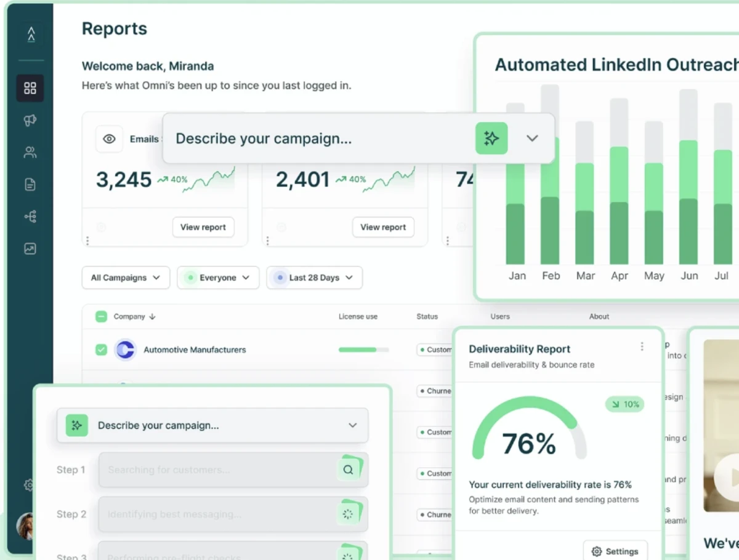Toggle the Automotive Manufacturers checkbox
The height and width of the screenshot is (560, 739).
tap(101, 350)
